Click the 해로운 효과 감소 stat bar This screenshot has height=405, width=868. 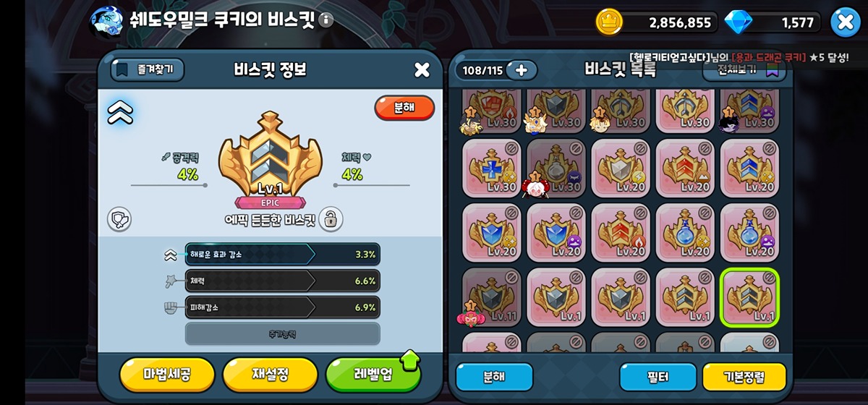coord(282,255)
